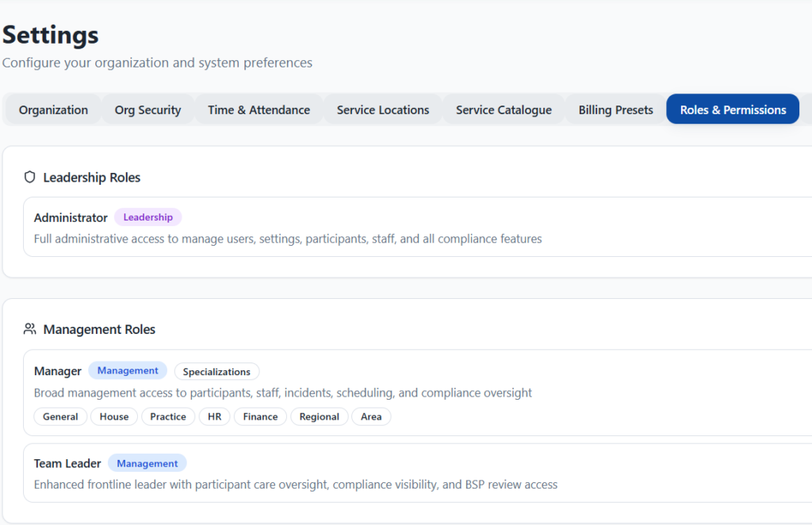The height and width of the screenshot is (525, 812).
Task: Click the people icon beside Management Roles
Action: pyautogui.click(x=29, y=329)
